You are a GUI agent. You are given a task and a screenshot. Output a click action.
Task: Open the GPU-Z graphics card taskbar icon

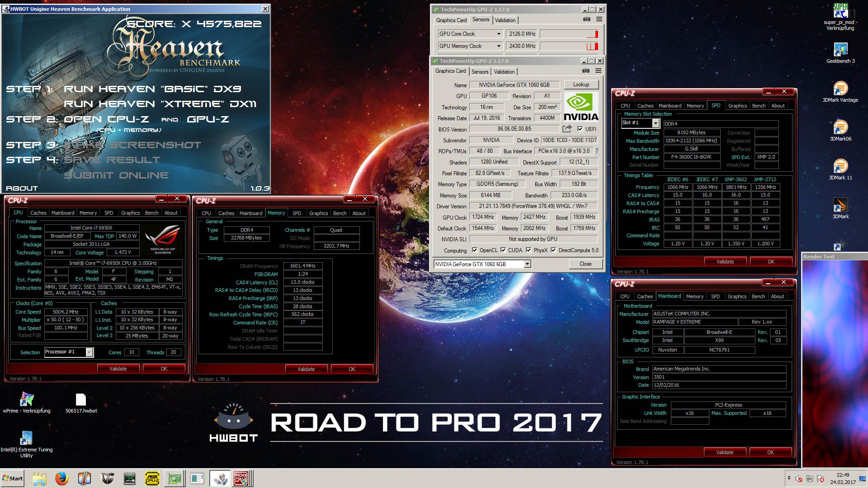[175, 479]
